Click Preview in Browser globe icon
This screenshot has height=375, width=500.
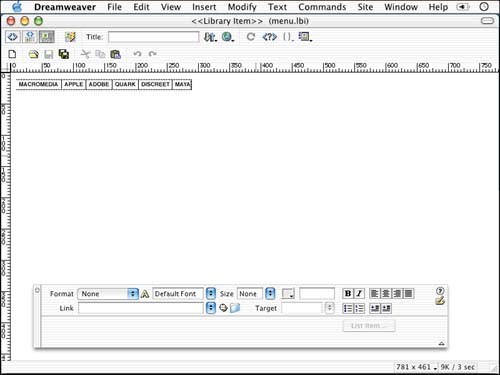coord(228,37)
